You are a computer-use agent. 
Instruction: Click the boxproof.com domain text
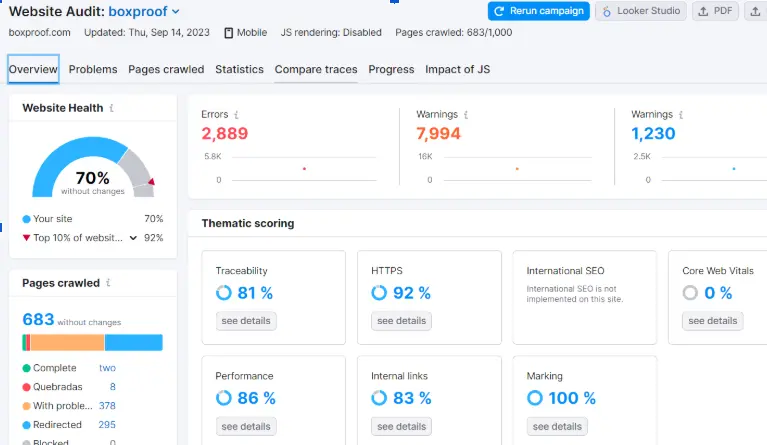coord(40,33)
